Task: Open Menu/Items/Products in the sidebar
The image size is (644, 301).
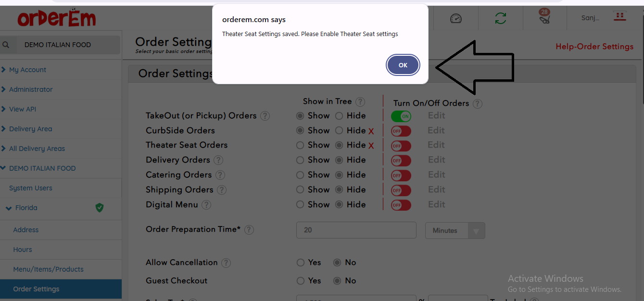Action: tap(48, 269)
